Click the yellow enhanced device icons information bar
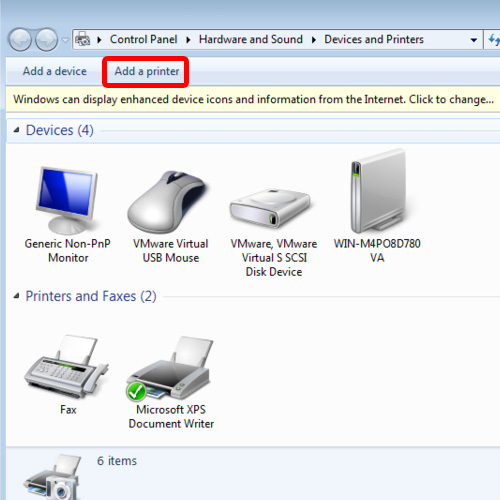500x500 pixels. tap(253, 99)
